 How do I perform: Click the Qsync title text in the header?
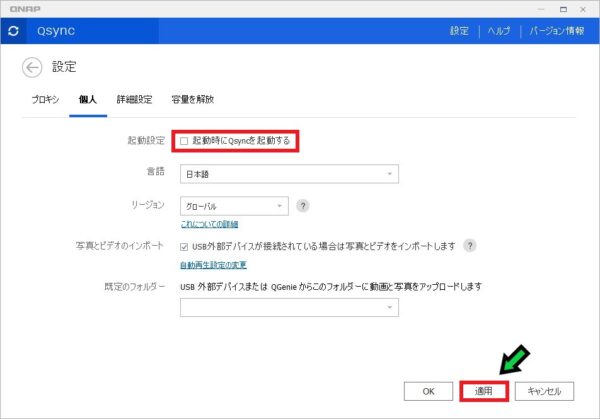click(56, 31)
